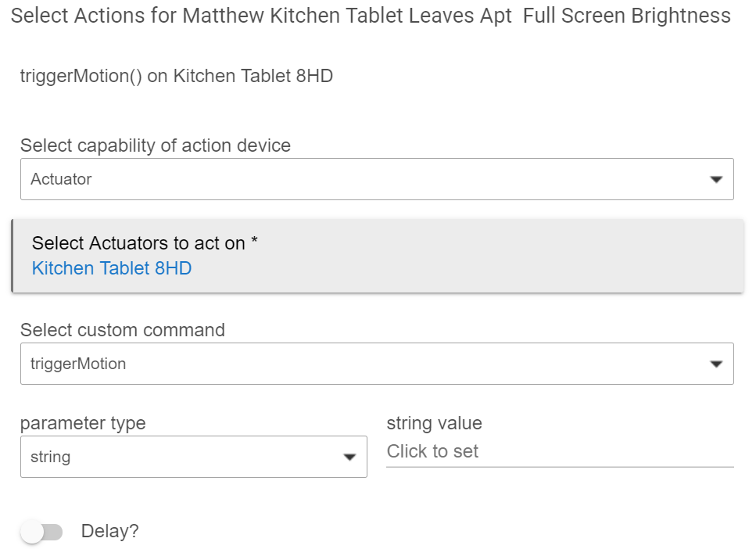Click the Select custom command label
This screenshot has width=756, height=549.
[123, 330]
